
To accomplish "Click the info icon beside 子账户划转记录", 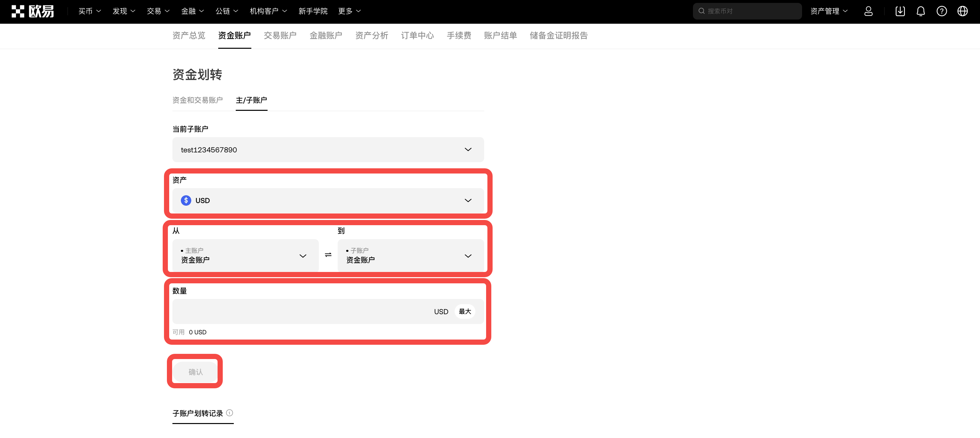I will (x=230, y=413).
